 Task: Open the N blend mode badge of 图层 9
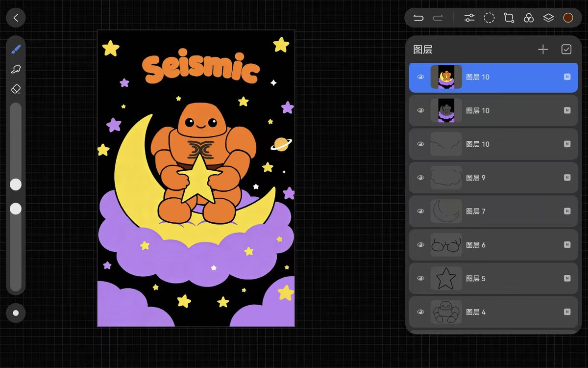point(567,178)
